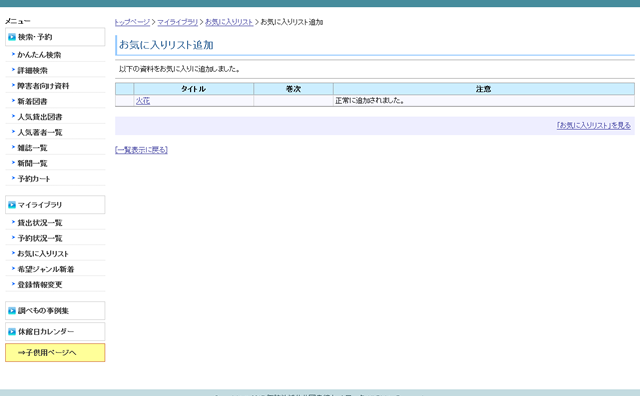This screenshot has width=640, height=396.
Task: Click 「お気に入りリスト」を見る link
Action: click(594, 125)
